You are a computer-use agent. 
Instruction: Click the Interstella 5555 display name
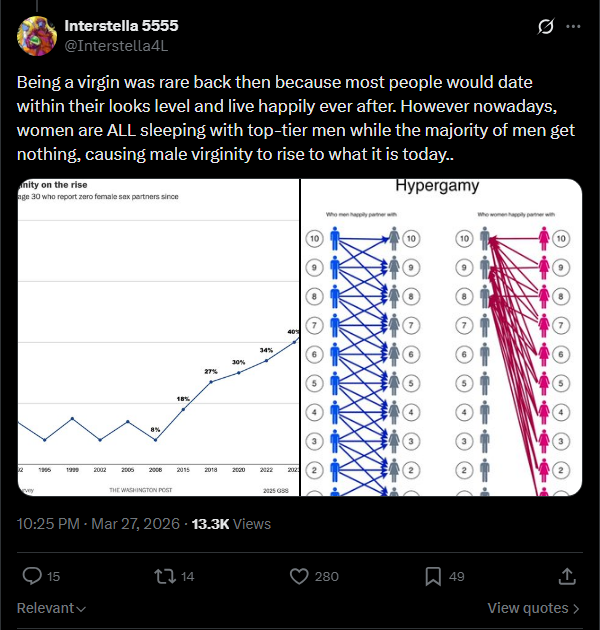121,26
